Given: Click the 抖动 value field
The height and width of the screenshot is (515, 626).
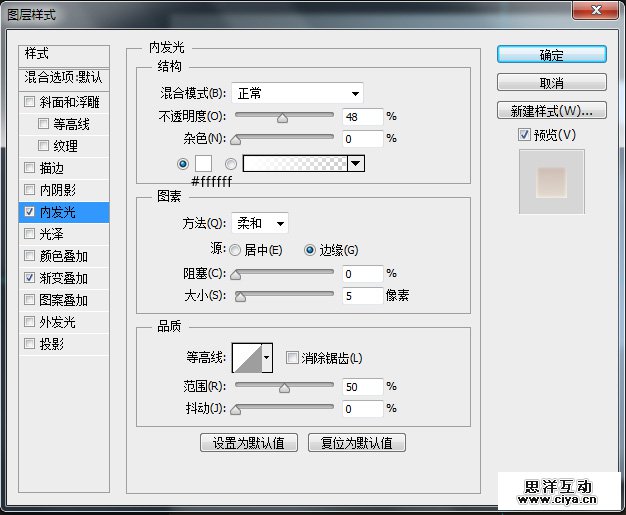Looking at the screenshot, I should (x=363, y=409).
